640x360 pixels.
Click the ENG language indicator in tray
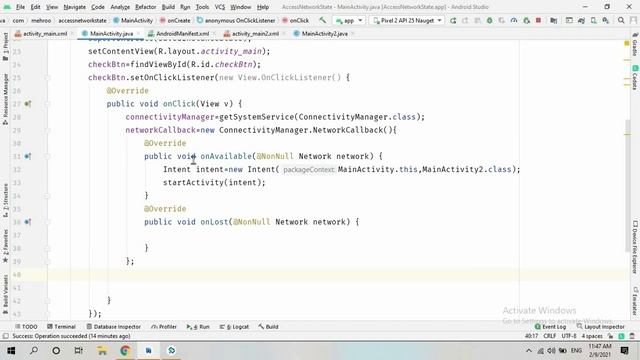576,350
